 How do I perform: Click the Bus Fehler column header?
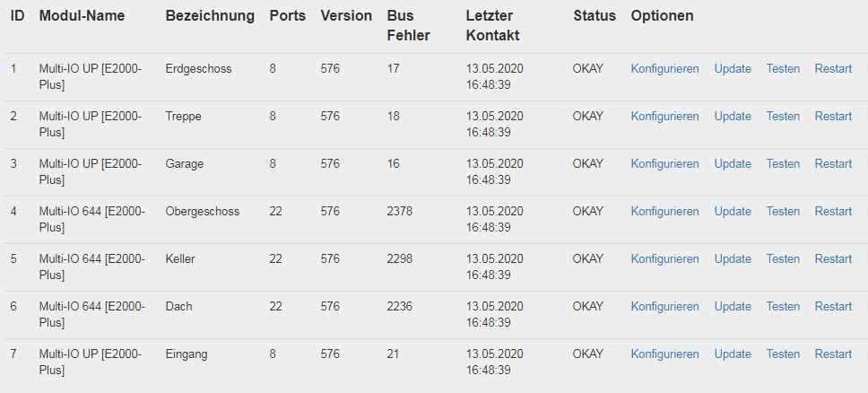[x=408, y=26]
